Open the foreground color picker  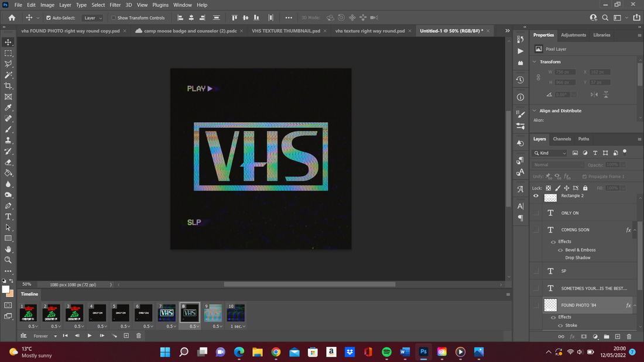pyautogui.click(x=5, y=289)
